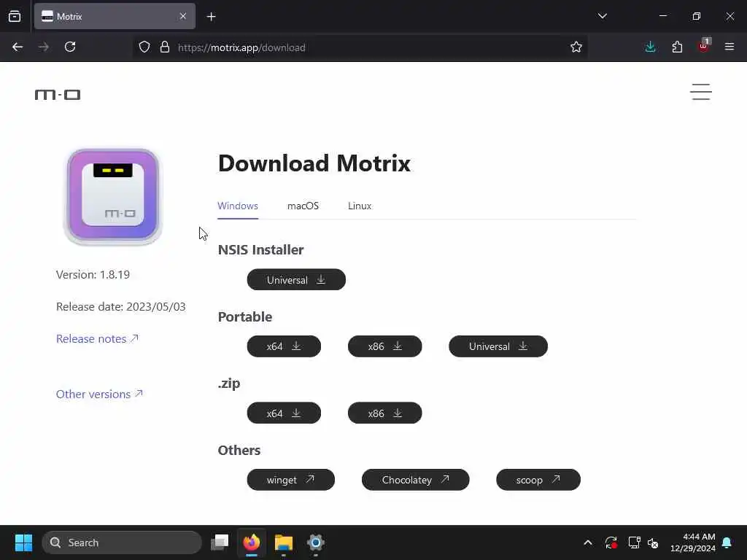Open the tracking protection shield icon
This screenshot has height=560, width=747.
point(144,47)
